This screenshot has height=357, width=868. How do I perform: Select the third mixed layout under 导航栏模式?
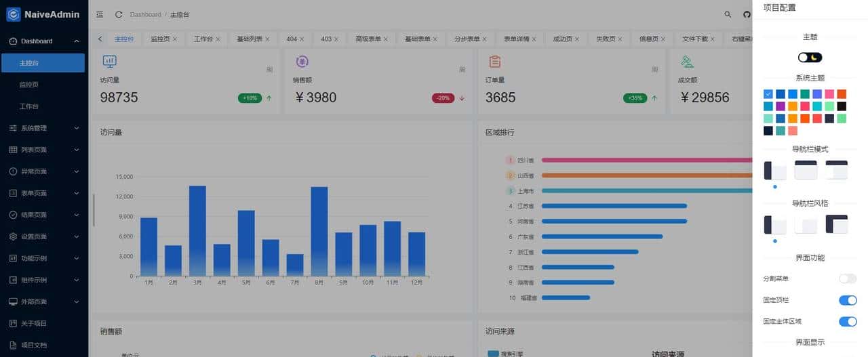click(837, 170)
